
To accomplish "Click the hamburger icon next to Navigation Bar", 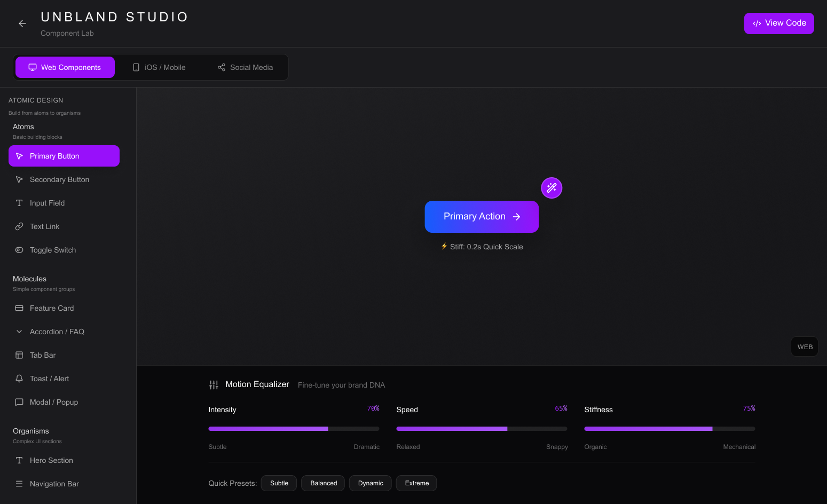I will click(19, 484).
